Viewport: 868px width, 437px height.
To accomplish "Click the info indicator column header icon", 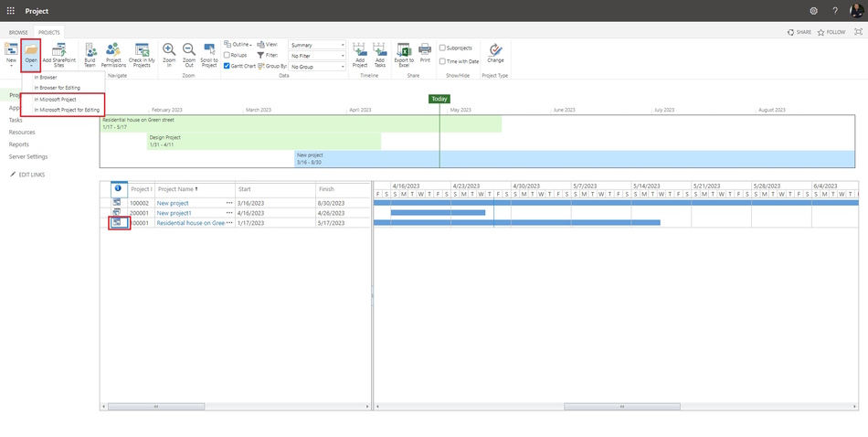I will coord(118,188).
